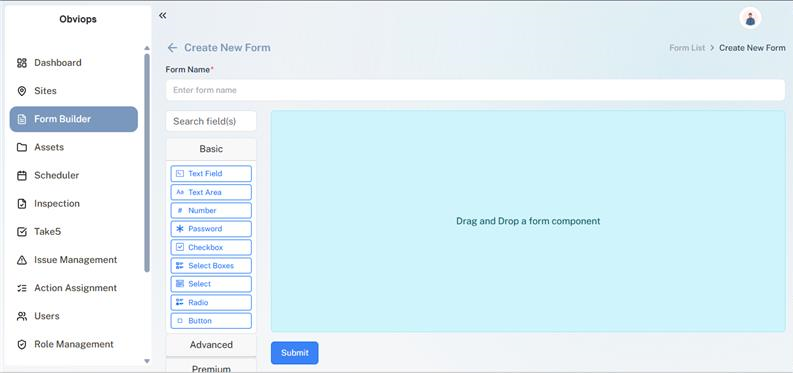Click the Text Field component icon
Image resolution: width=793 pixels, height=373 pixels.
pyautogui.click(x=180, y=173)
